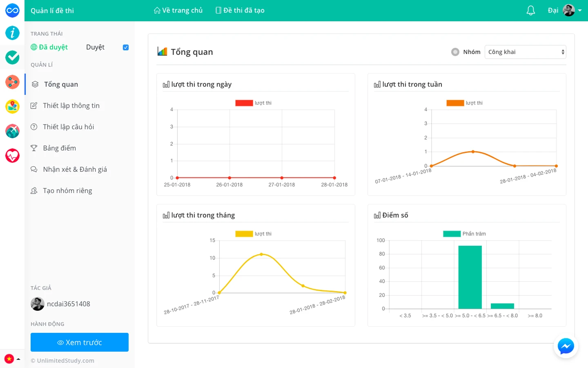Toggle the yellow lượt thi legend swatch
This screenshot has height=368, width=588.
point(244,234)
